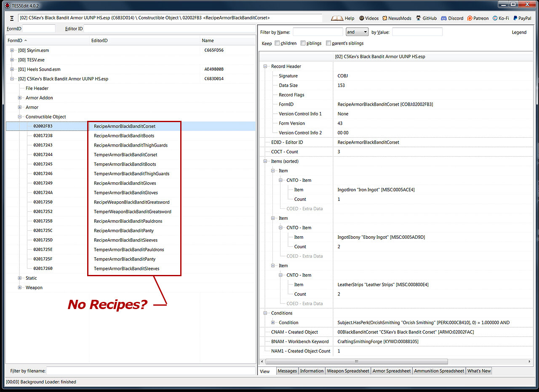Click the Filter by filename field
539x392 pixels.
pos(151,371)
